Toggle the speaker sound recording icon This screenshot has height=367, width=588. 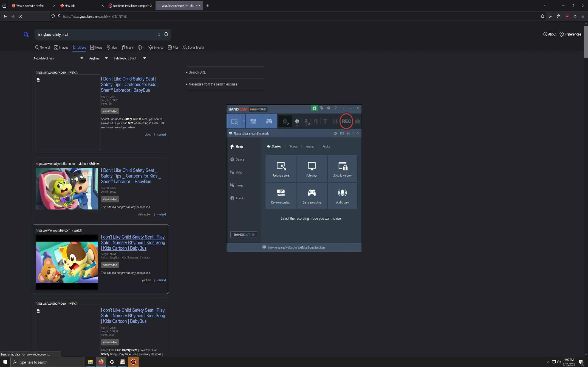(x=297, y=121)
